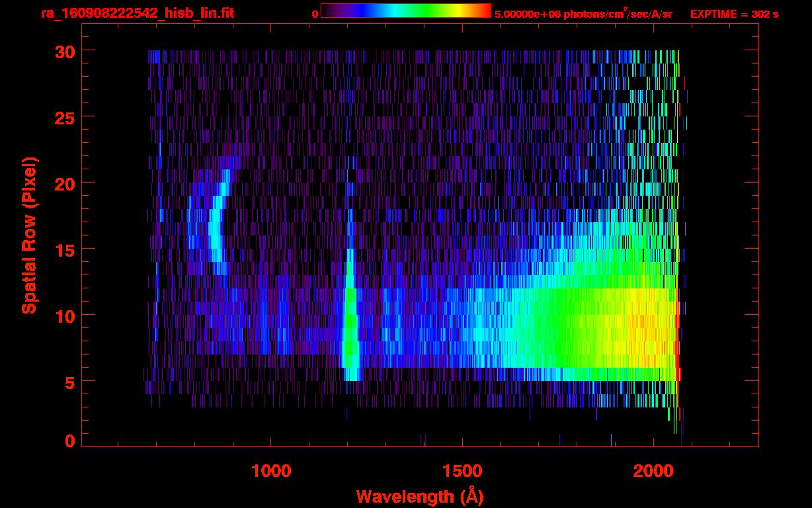
Task: Click the x-axis tick label 2000
Action: (654, 470)
